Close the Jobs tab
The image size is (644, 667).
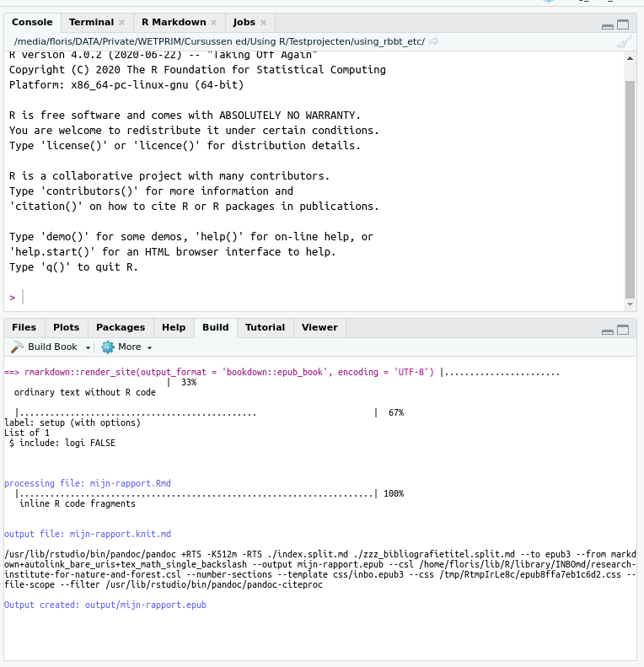(x=263, y=23)
